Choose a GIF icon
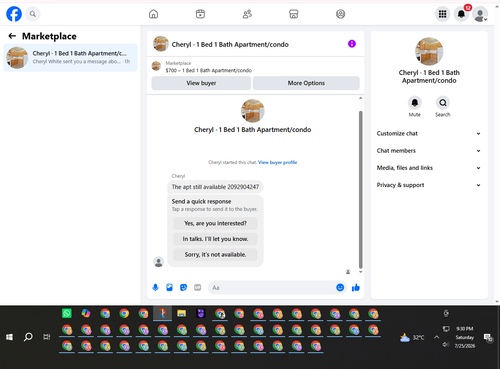500x369 pixels. point(198,287)
